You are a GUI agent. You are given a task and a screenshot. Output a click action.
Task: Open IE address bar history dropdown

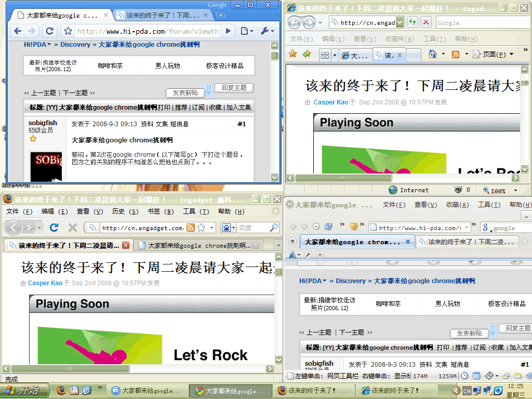(401, 23)
